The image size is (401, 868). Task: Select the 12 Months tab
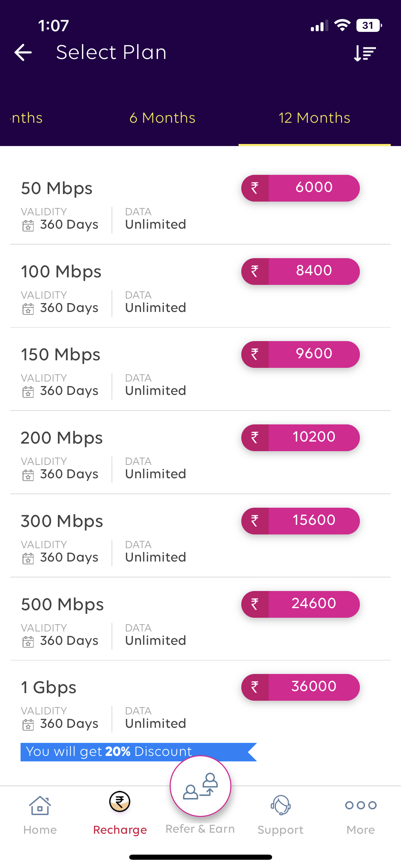[314, 118]
